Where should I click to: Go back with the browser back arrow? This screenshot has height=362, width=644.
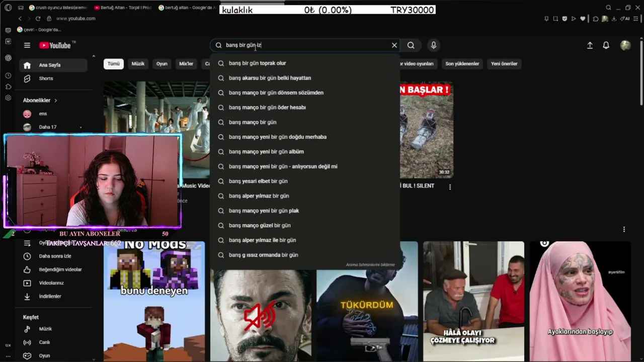20,19
